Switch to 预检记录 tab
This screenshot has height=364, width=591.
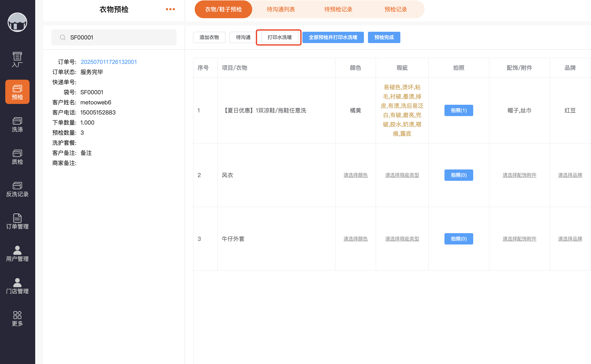coord(396,9)
